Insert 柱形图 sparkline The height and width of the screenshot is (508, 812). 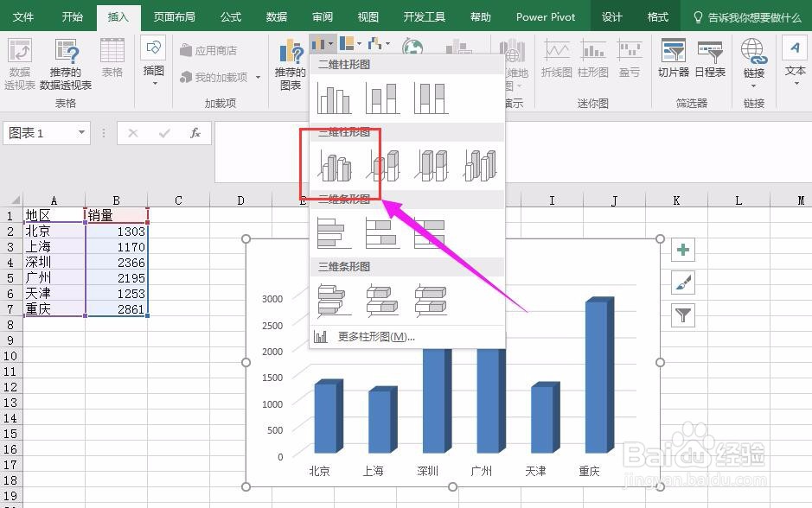point(593,58)
